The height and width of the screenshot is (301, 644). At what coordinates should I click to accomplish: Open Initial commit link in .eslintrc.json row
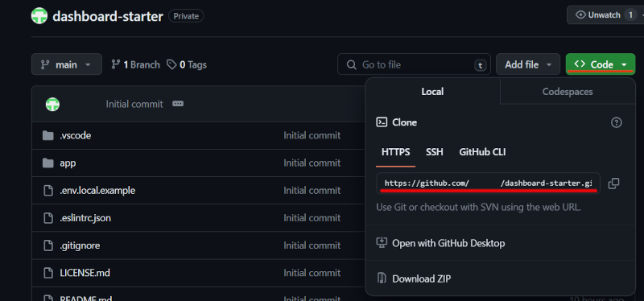coord(312,218)
